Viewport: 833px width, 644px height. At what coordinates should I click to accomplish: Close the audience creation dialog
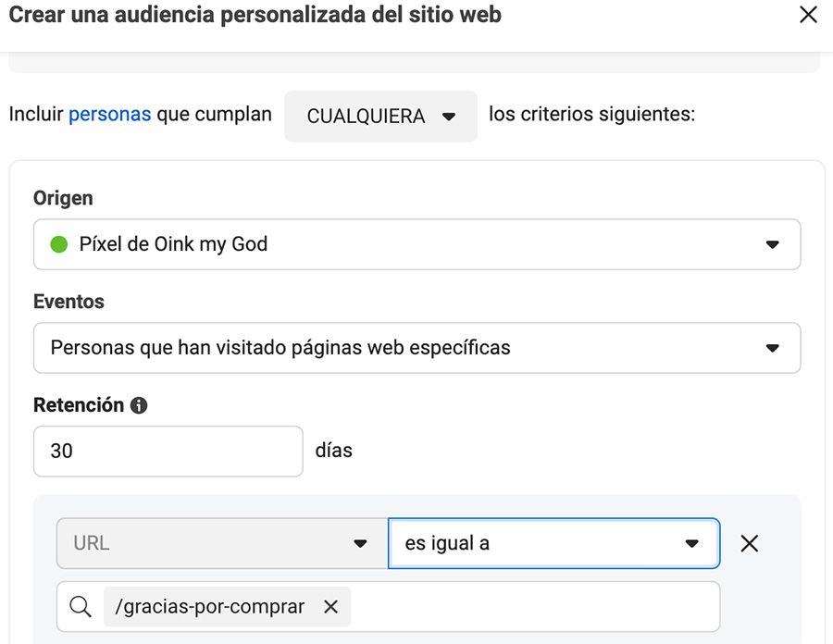pyautogui.click(x=808, y=15)
